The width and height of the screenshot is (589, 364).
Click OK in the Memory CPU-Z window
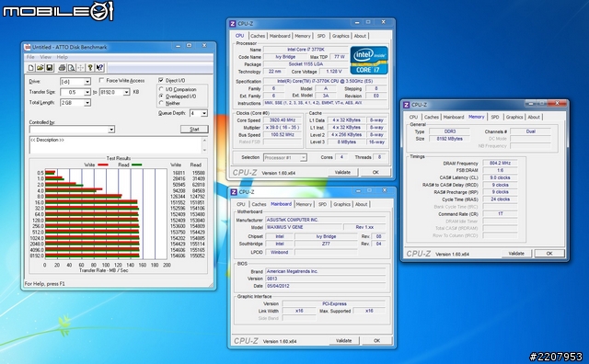pyautogui.click(x=549, y=254)
